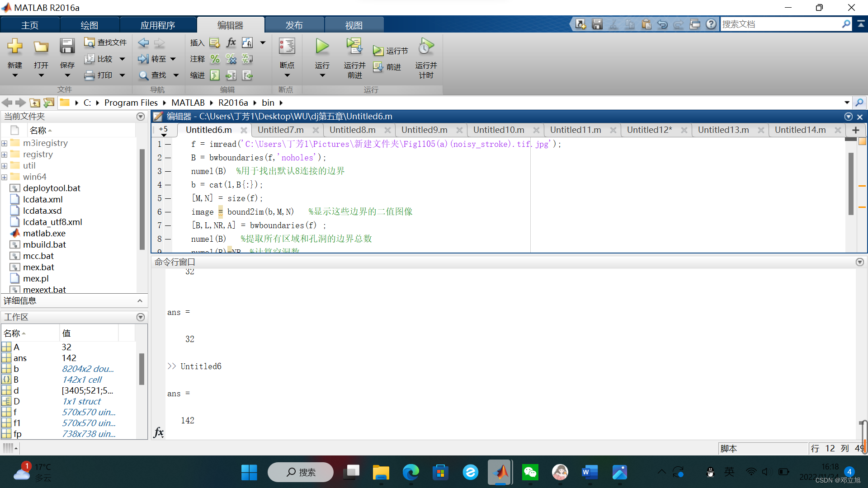Click 'R2016a' in the path bar
Viewport: 868px width, 488px height.
(x=233, y=103)
